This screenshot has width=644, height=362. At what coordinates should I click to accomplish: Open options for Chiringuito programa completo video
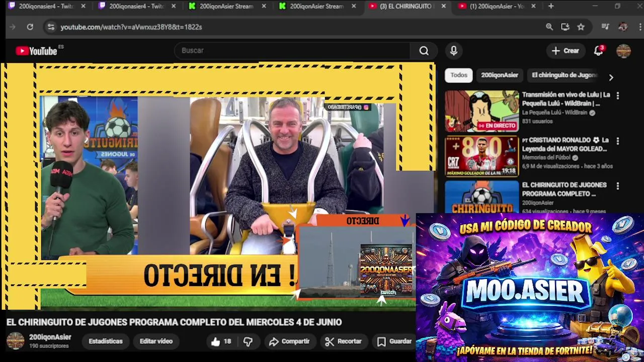click(618, 186)
